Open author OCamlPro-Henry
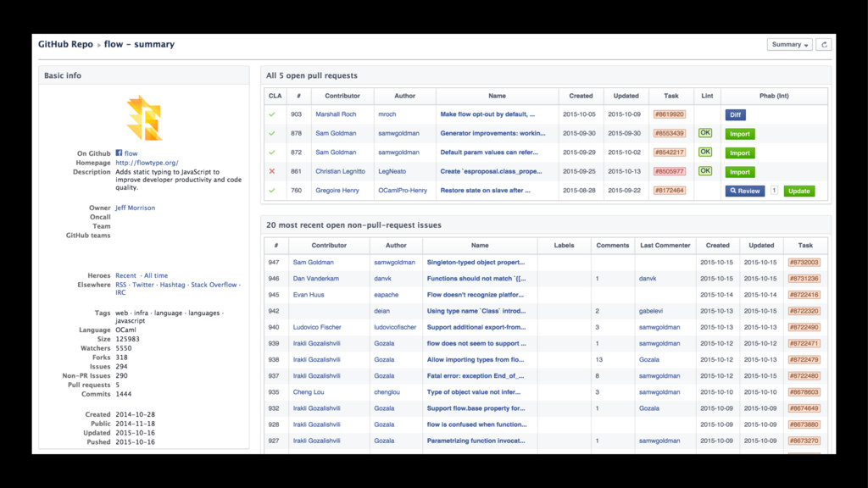868x488 pixels. coord(403,191)
